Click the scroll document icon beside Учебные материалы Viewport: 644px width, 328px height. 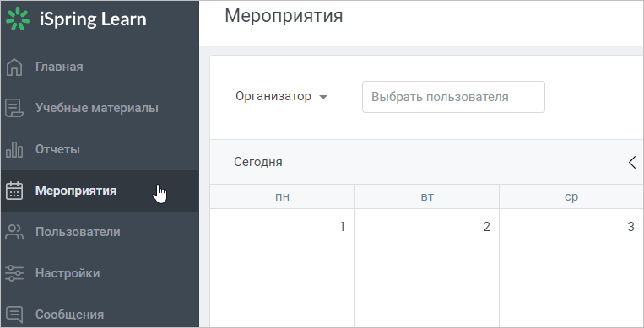pos(14,108)
